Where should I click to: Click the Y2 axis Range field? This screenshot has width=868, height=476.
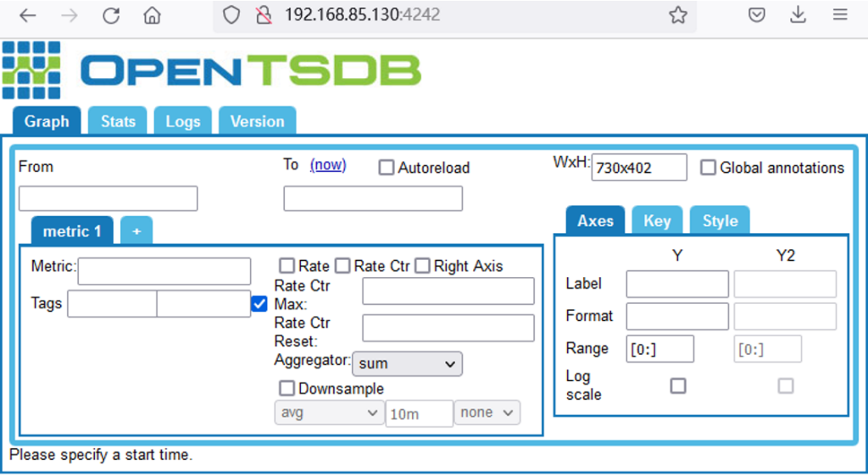coord(768,349)
